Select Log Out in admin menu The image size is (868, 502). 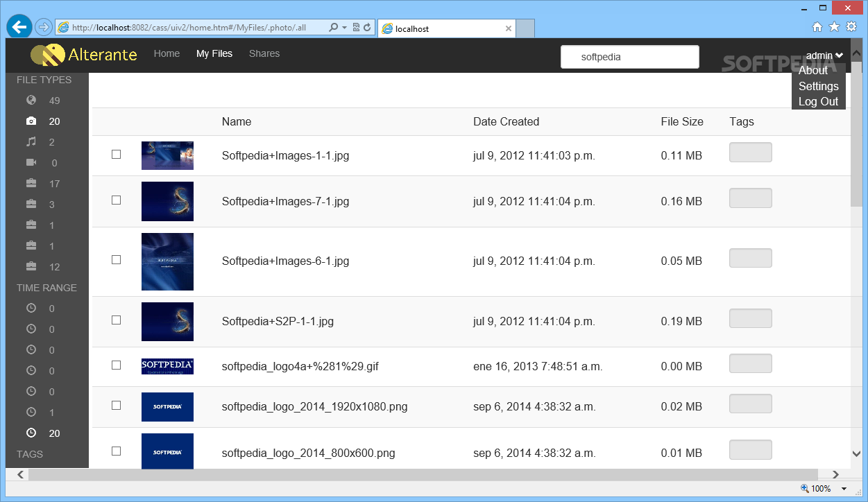click(x=819, y=101)
